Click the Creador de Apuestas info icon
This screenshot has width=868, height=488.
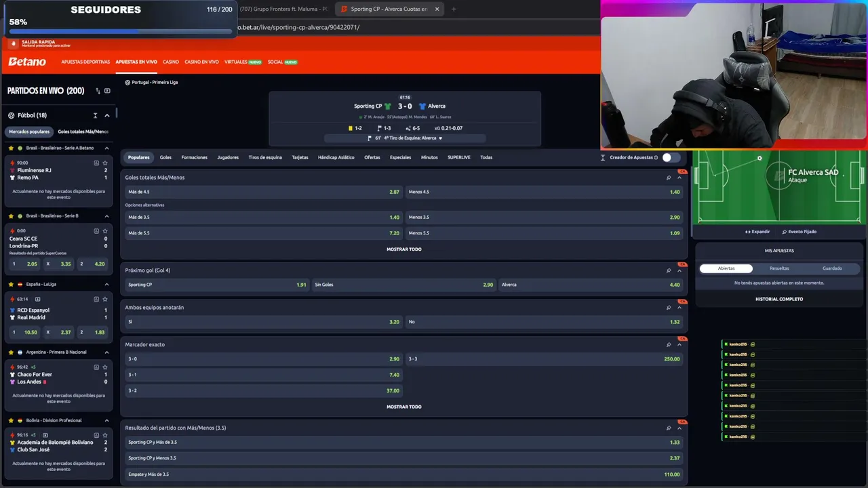656,157
